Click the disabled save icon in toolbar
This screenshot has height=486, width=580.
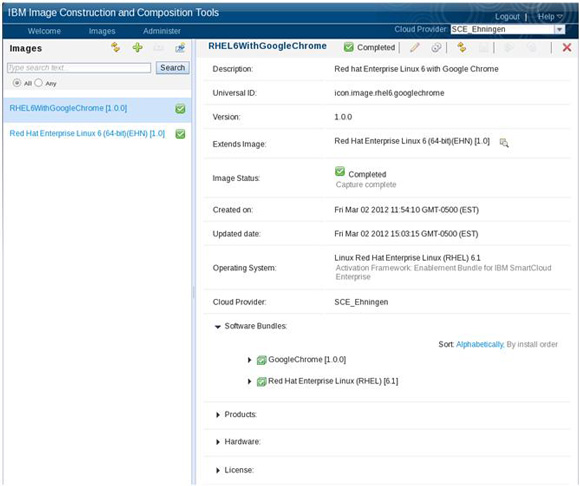pyautogui.click(x=483, y=47)
